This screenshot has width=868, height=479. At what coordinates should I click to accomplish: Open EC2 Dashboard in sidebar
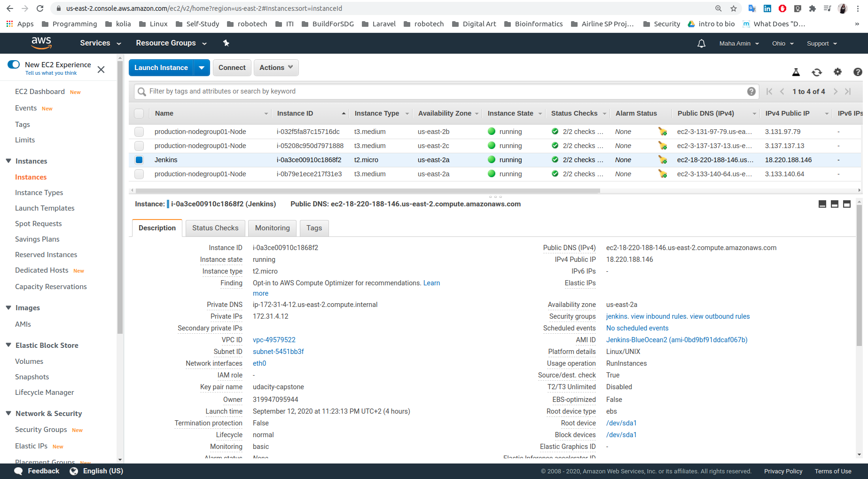point(40,92)
